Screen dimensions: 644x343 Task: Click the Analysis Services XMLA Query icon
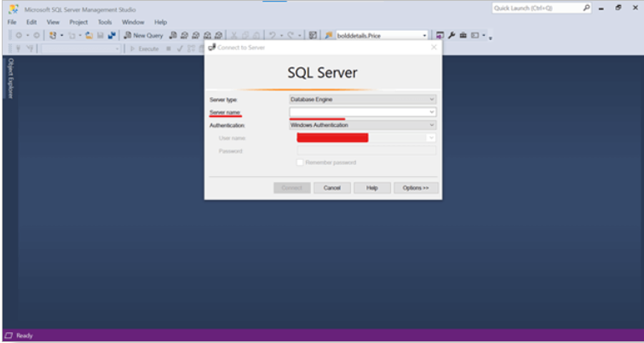[207, 36]
